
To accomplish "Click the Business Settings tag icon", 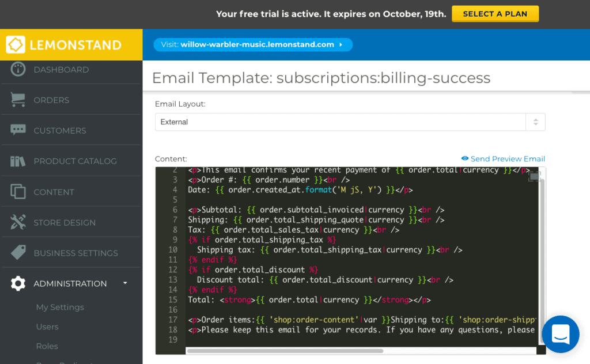I will coord(18,253).
